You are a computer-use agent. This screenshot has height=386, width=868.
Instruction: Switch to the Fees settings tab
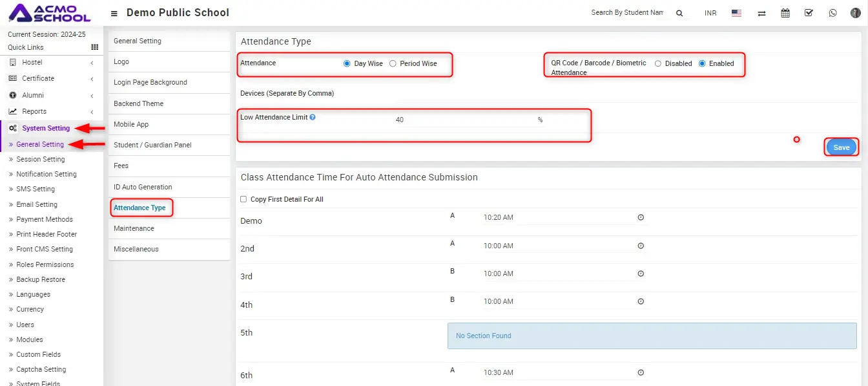coord(121,166)
